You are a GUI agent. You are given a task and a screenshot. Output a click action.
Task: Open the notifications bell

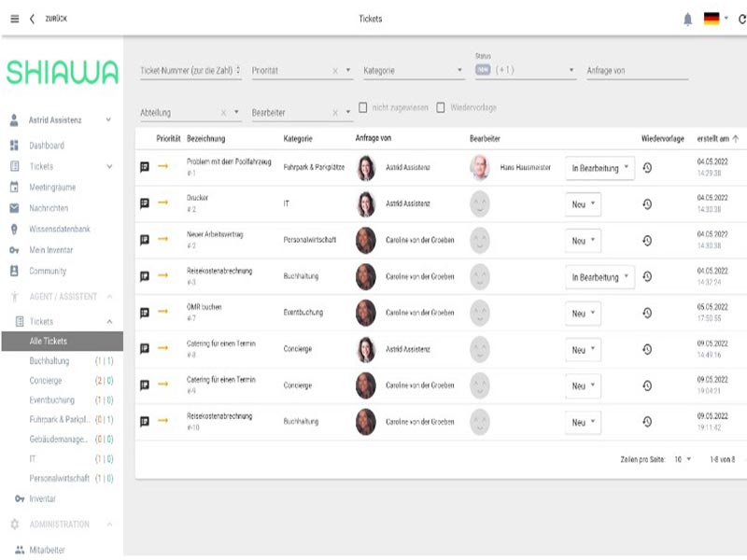687,19
